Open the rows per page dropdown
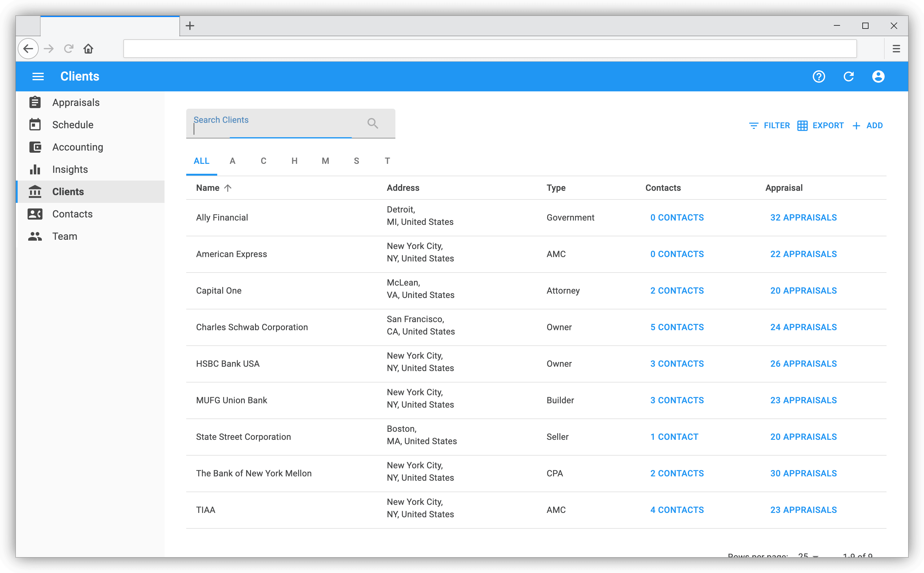This screenshot has width=924, height=573. point(807,556)
